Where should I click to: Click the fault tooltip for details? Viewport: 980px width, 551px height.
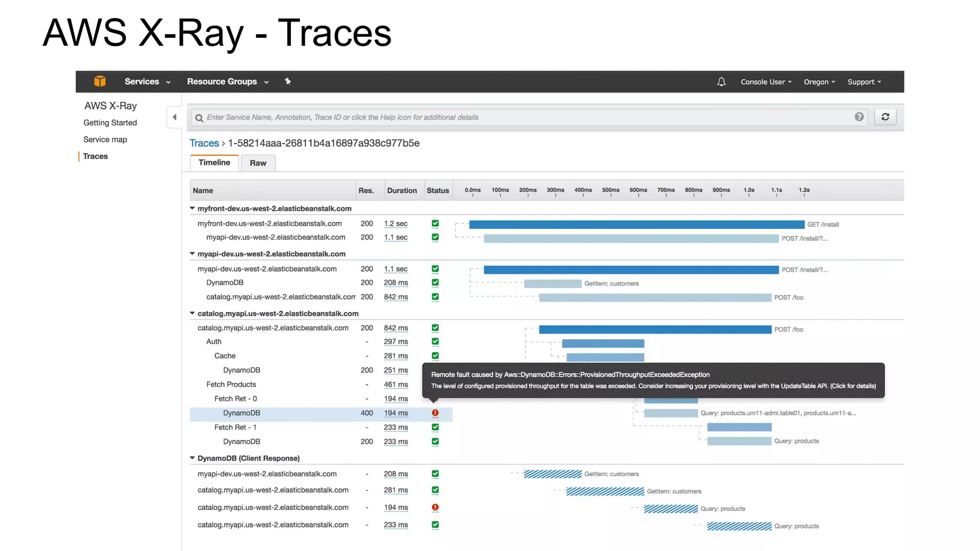(653, 380)
